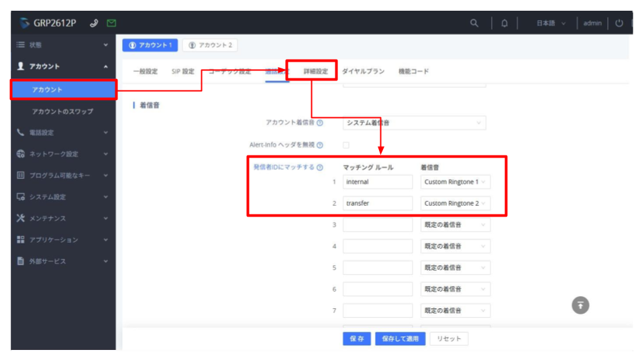Click matching rule field containing internal
This screenshot has height=362, width=644.
378,182
